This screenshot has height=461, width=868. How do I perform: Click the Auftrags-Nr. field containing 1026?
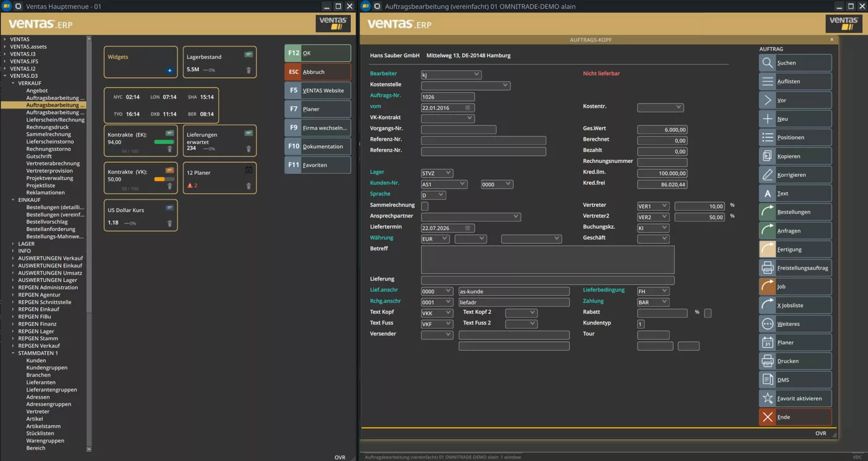(448, 97)
